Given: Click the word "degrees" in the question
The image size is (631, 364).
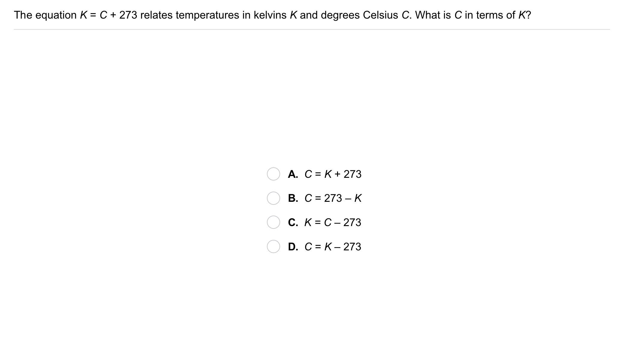Looking at the screenshot, I should pos(340,15).
